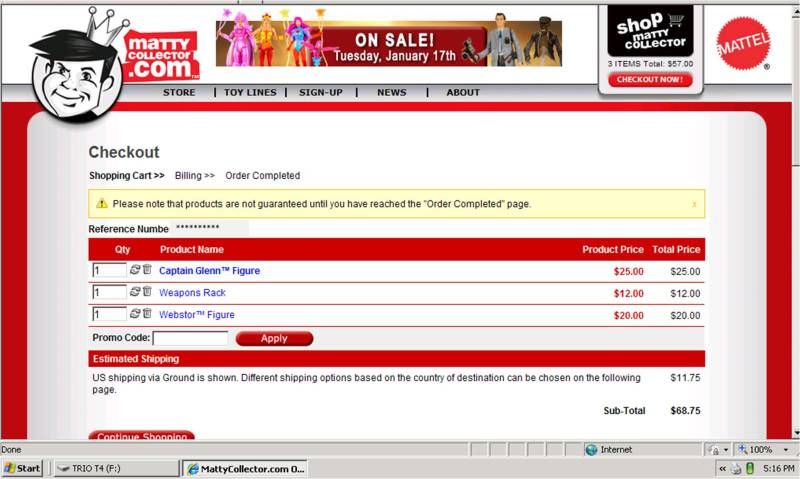Click the update quantity icon for Weapons Rack
Screen dimensions: 800x479
135,292
